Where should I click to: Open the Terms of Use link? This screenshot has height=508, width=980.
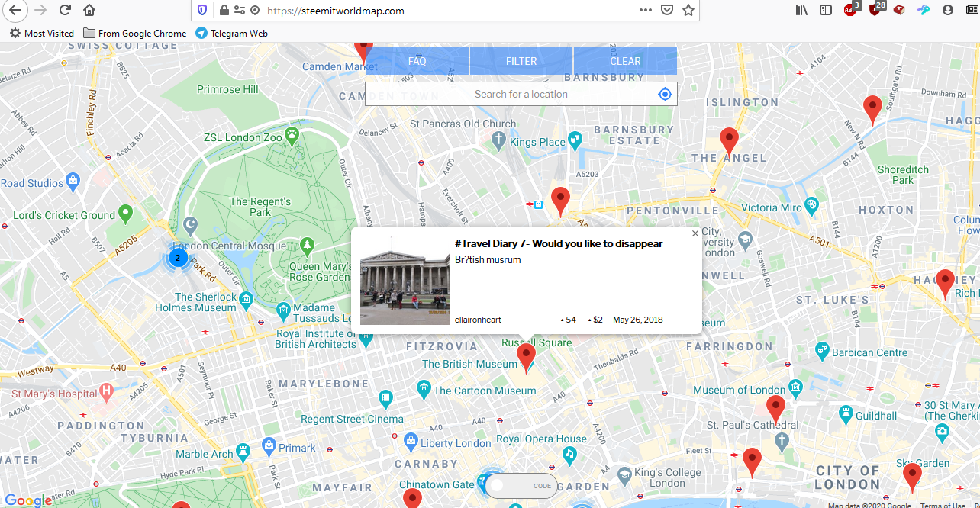[x=943, y=505]
